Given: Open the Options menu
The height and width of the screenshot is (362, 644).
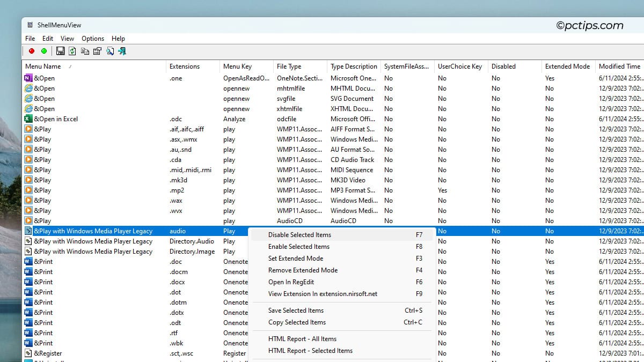Looking at the screenshot, I should pyautogui.click(x=92, y=38).
